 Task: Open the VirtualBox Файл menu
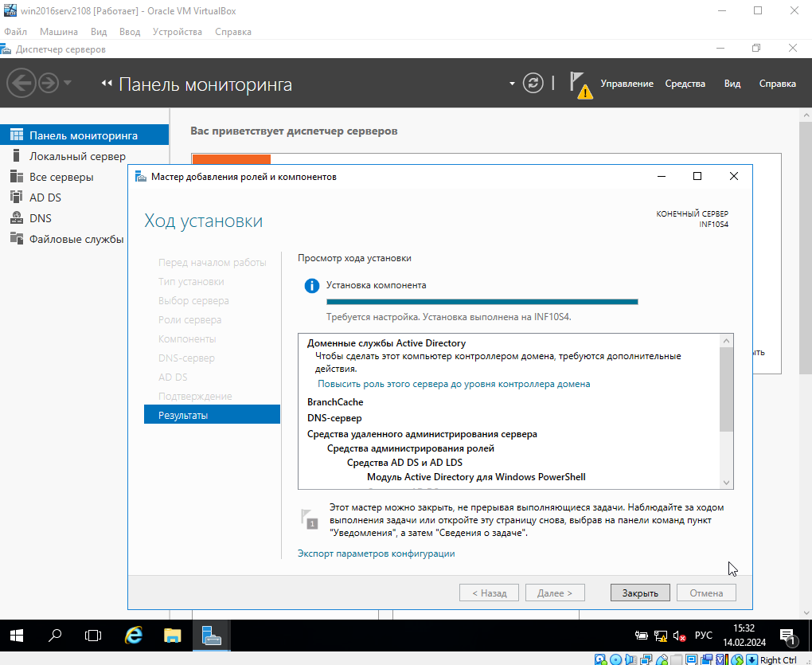(16, 32)
